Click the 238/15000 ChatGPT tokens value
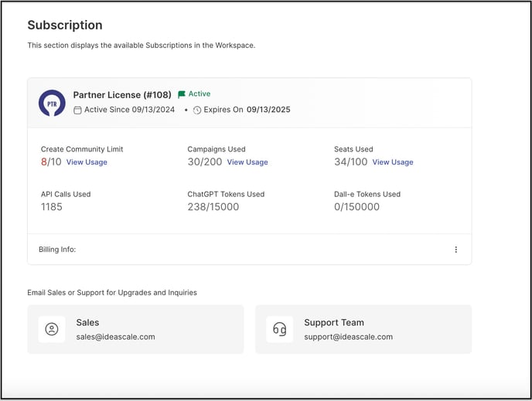Screen dimensions: 532x401 click(213, 207)
